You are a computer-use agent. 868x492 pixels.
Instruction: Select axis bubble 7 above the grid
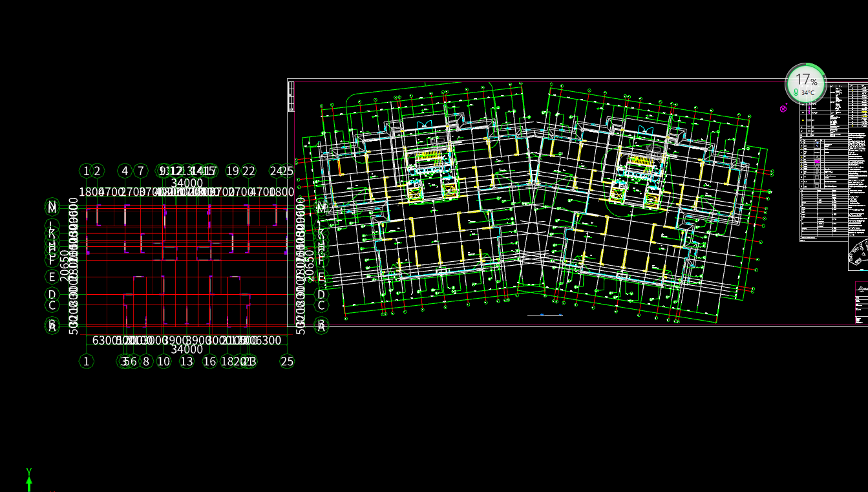pos(140,171)
